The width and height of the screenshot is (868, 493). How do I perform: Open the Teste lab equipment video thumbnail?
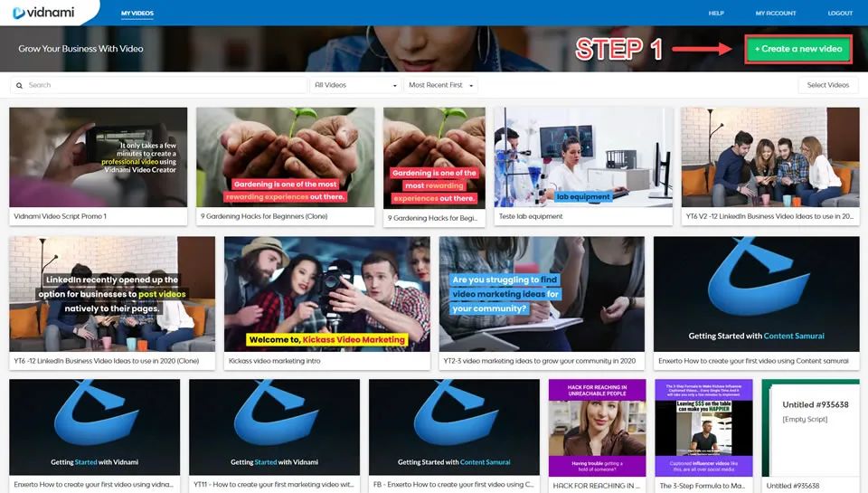(583, 157)
